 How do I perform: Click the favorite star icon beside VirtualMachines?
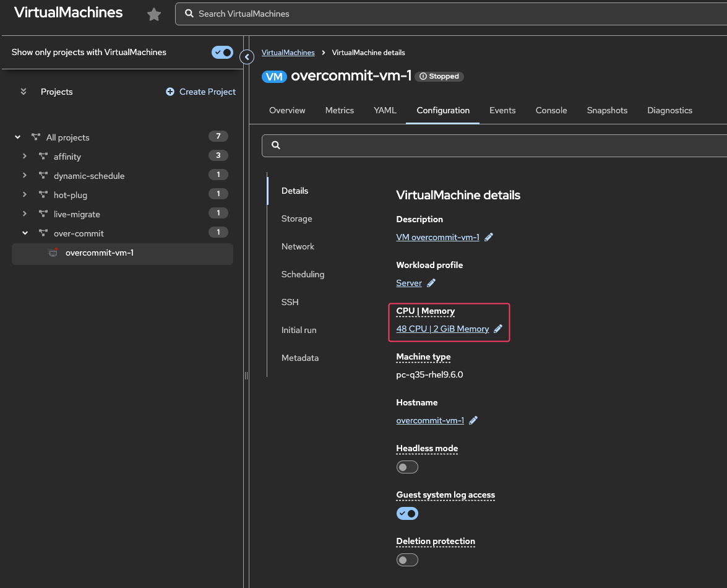154,14
